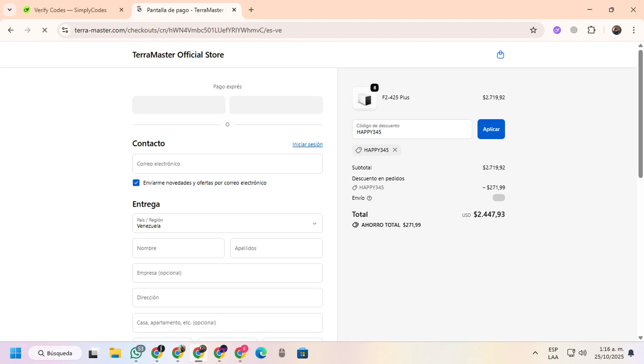
Task: Click the shipping info help icon
Action: pos(369,198)
